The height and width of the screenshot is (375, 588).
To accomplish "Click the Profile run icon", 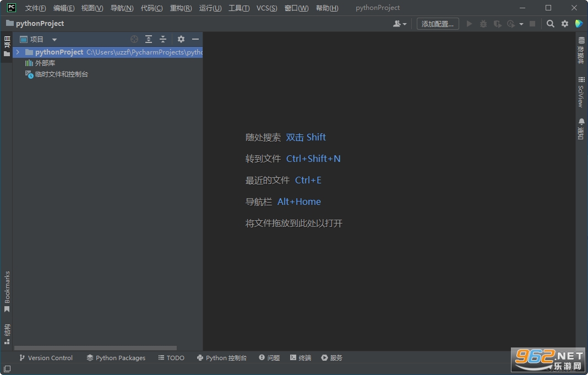I will [x=511, y=24].
